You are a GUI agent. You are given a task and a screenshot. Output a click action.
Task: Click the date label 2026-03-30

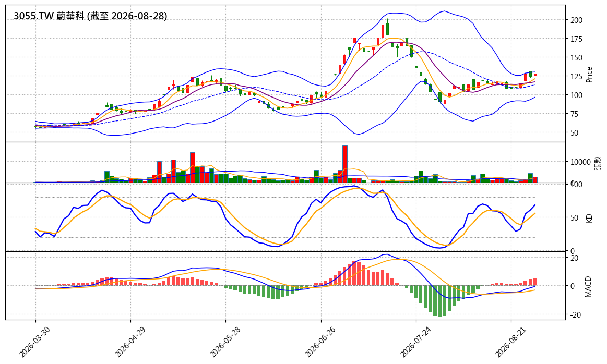[35, 342]
